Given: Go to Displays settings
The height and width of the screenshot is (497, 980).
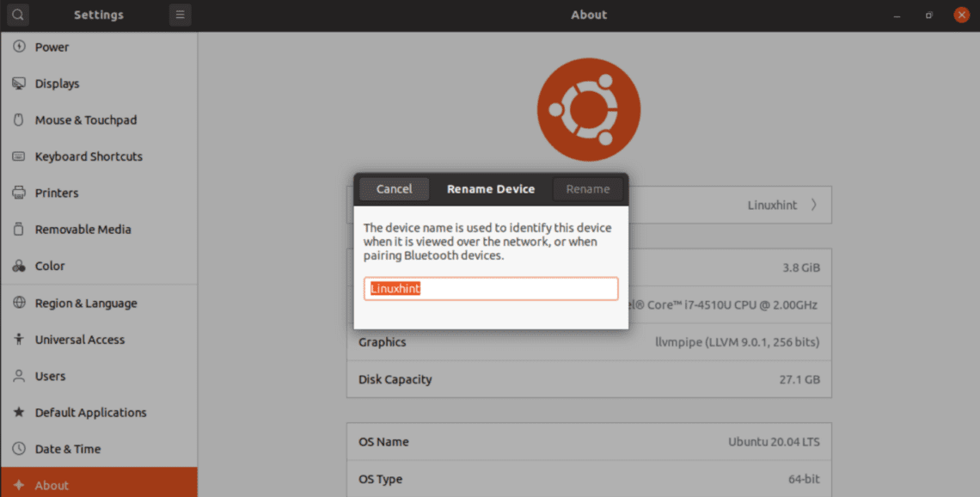Looking at the screenshot, I should [99, 83].
